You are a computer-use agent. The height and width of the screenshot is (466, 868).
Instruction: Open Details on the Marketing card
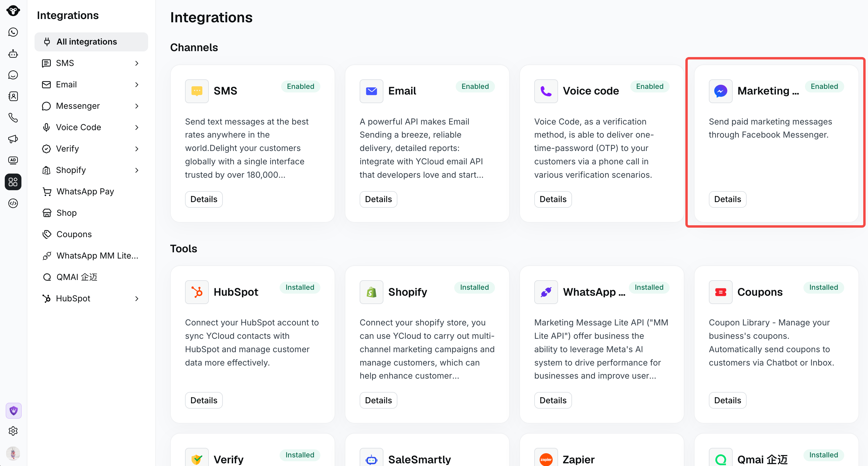tap(727, 199)
